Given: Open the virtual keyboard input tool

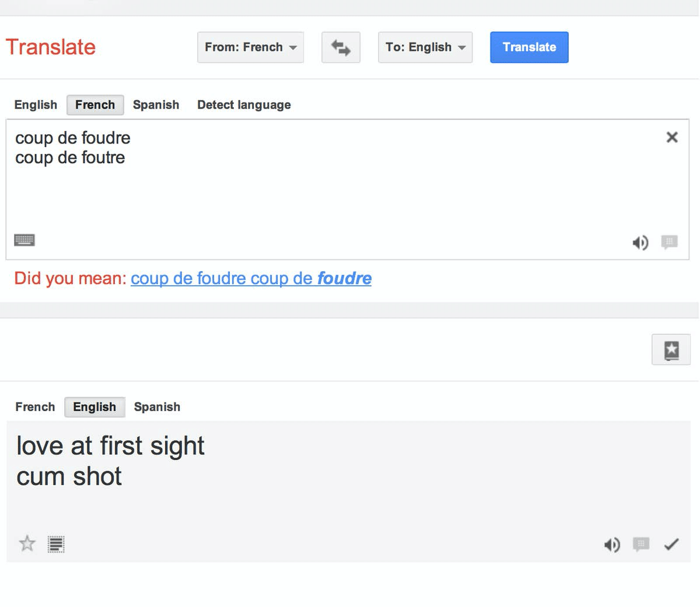Looking at the screenshot, I should (24, 240).
